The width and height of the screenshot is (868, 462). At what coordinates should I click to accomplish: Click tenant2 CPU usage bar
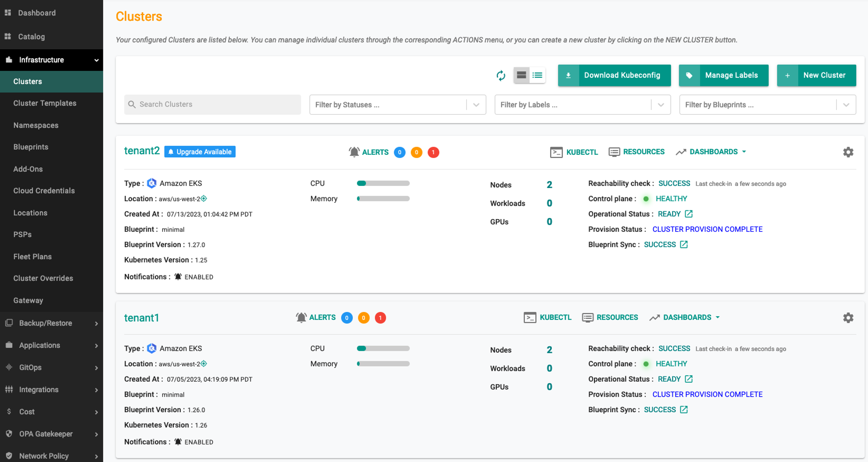coord(383,183)
